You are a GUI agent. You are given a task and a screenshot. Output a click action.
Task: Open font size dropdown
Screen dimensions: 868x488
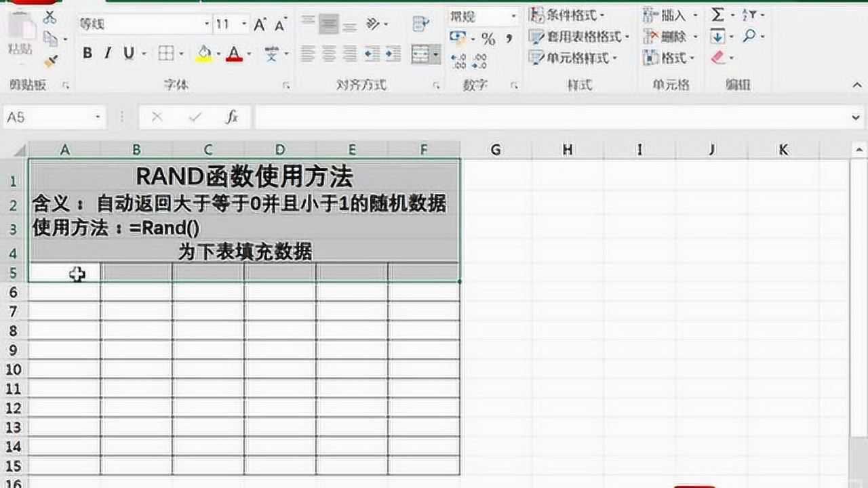[244, 24]
